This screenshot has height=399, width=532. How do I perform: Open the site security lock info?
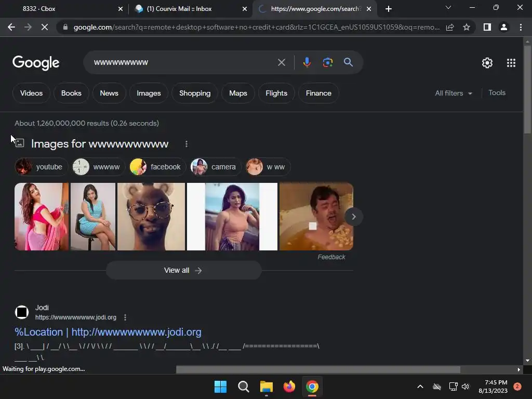(65, 27)
